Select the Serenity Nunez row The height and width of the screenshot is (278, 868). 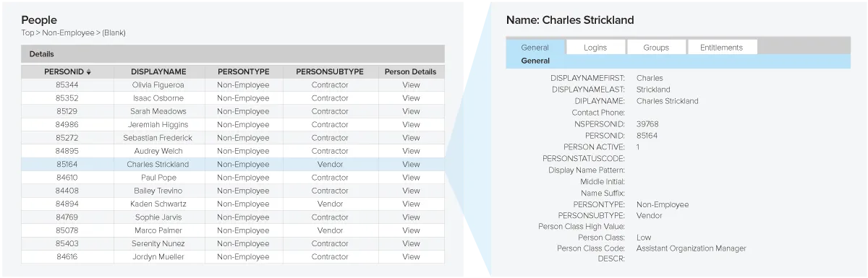[x=233, y=243]
